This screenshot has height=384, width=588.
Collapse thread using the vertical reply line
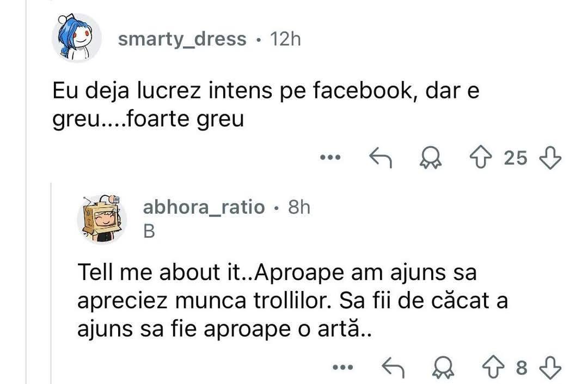(51, 283)
